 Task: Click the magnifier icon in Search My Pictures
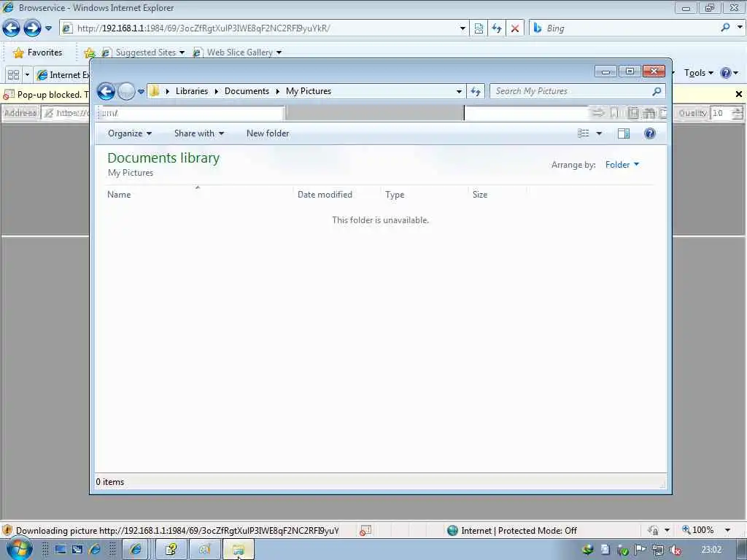(x=657, y=91)
